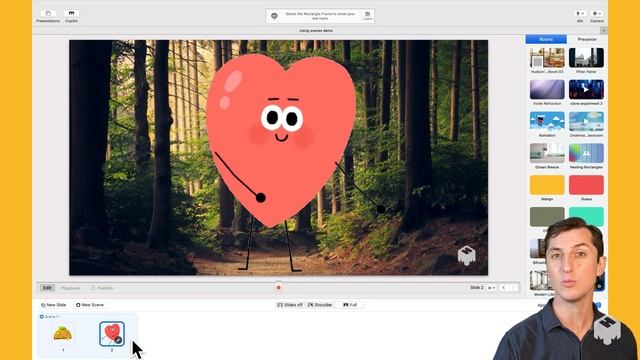Click the collapse arrow beside the demo title bar

pos(603,31)
